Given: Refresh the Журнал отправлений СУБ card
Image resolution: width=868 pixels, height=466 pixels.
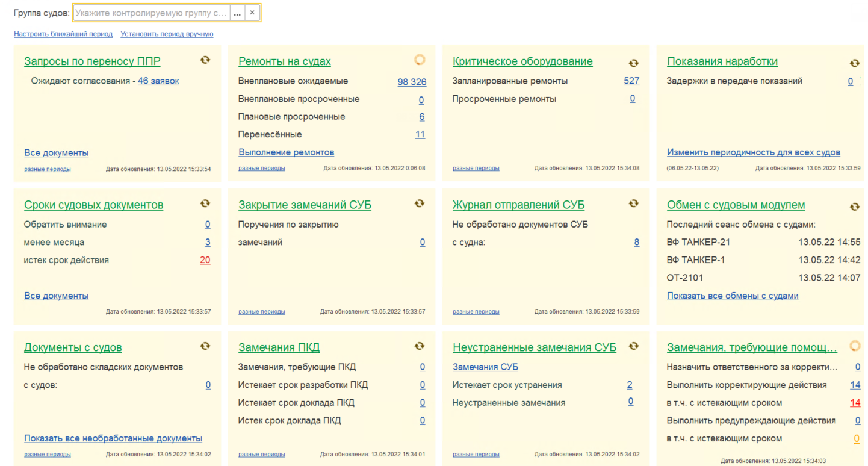Looking at the screenshot, I should point(634,203).
